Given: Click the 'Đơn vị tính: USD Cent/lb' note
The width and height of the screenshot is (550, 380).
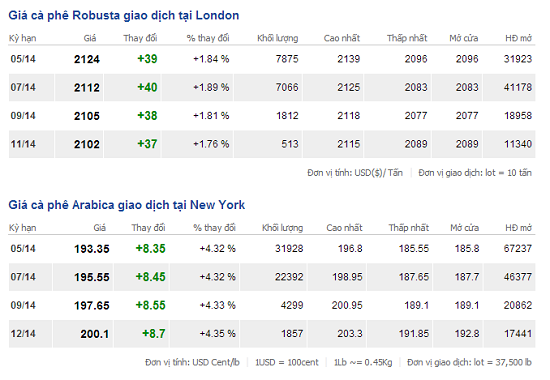Looking at the screenshot, I should pos(193,362).
